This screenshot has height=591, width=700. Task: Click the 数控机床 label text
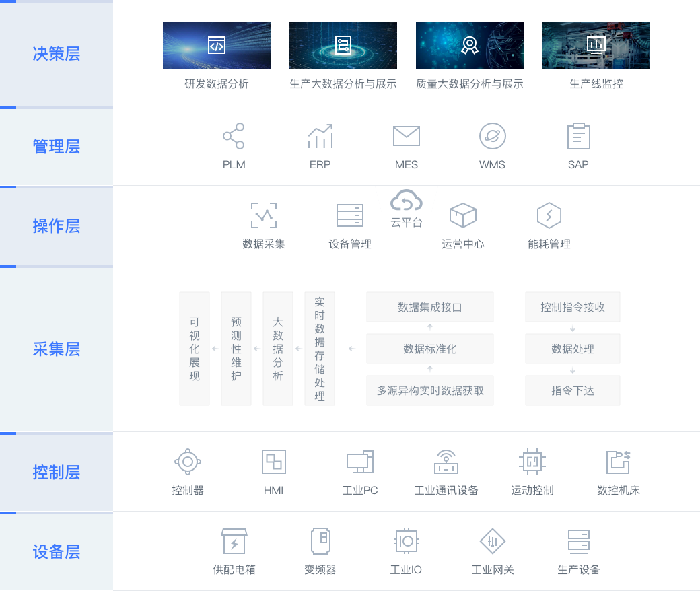619,490
